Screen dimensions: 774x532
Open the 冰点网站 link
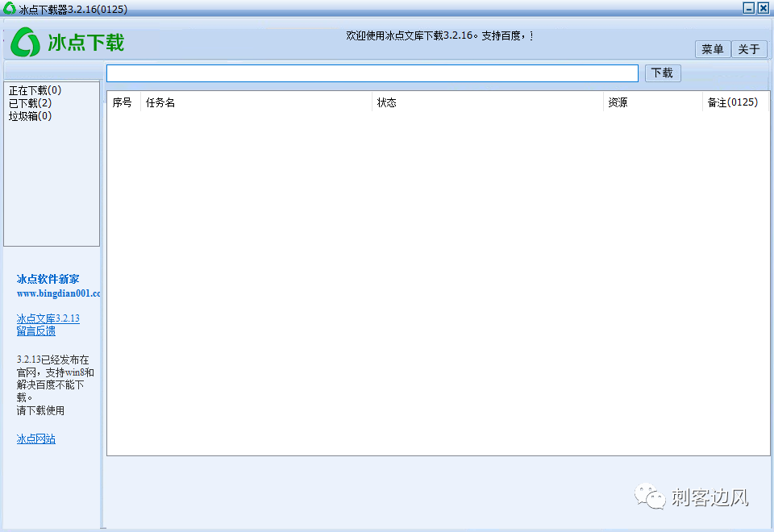(x=36, y=438)
